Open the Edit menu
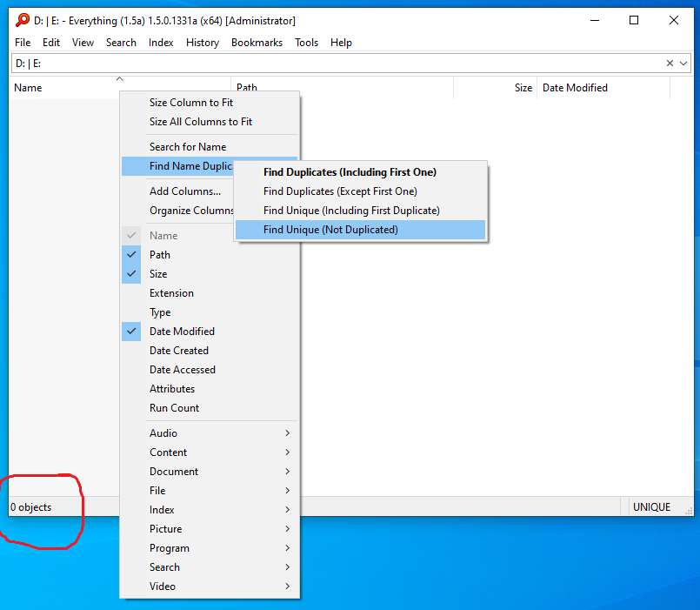 [51, 43]
